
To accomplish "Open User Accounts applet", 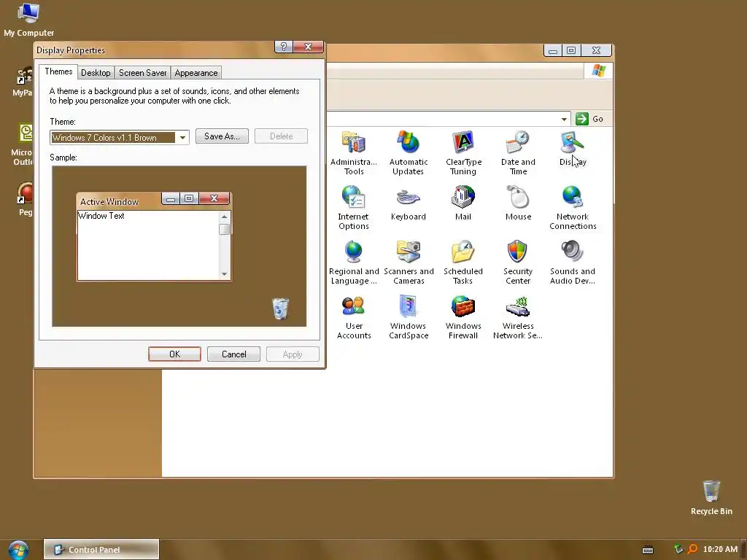I will (x=354, y=316).
